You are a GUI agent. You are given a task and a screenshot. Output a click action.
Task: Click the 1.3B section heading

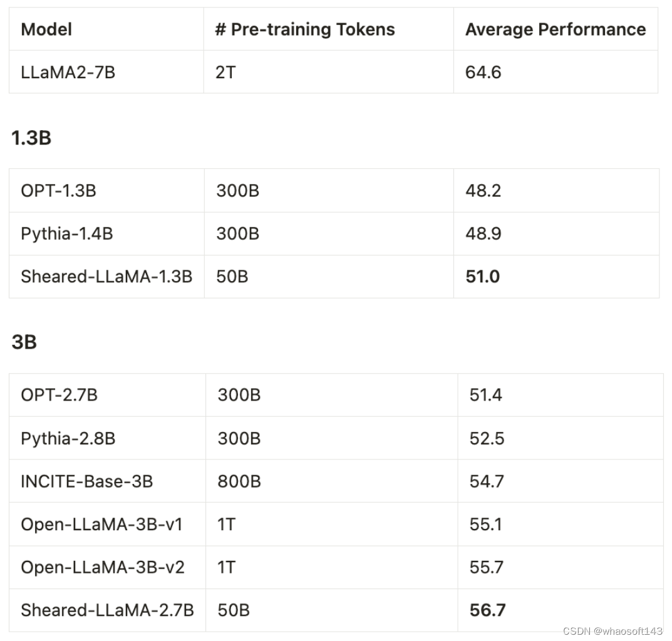[31, 138]
